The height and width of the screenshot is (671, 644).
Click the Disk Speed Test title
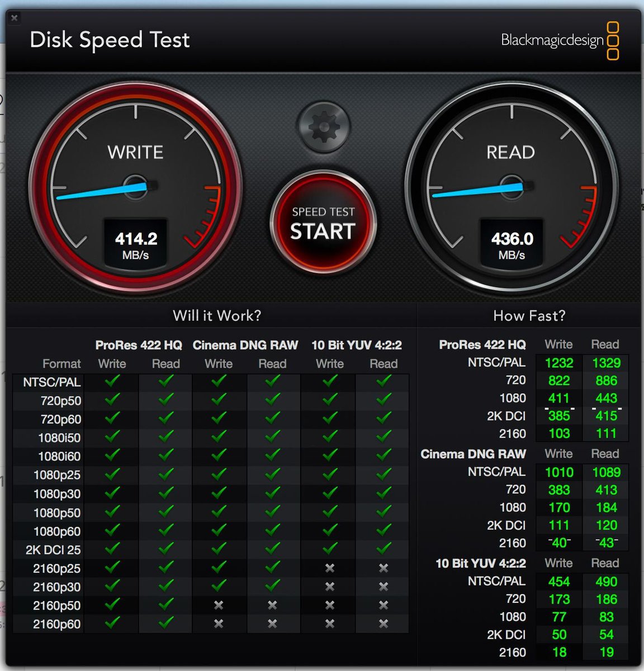pyautogui.click(x=110, y=40)
